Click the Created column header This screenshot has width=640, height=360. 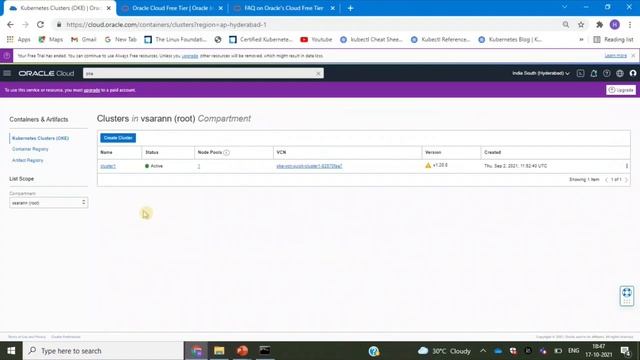(x=493, y=152)
